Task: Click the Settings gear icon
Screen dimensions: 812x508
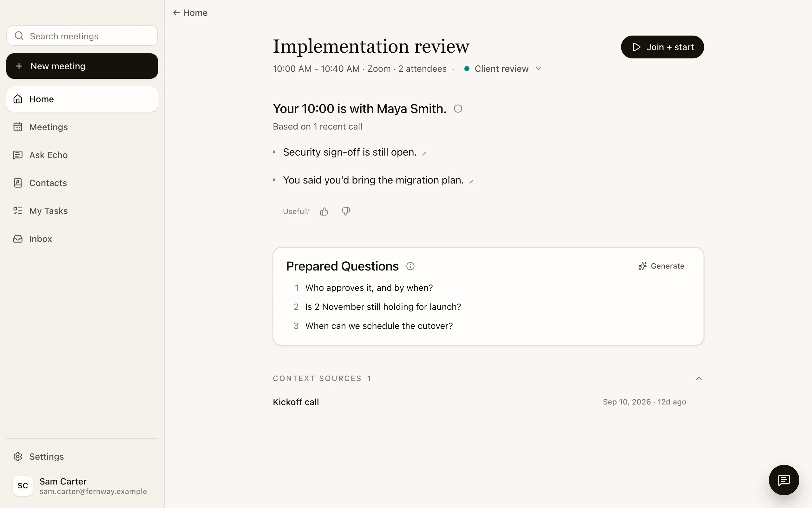Action: (18, 456)
